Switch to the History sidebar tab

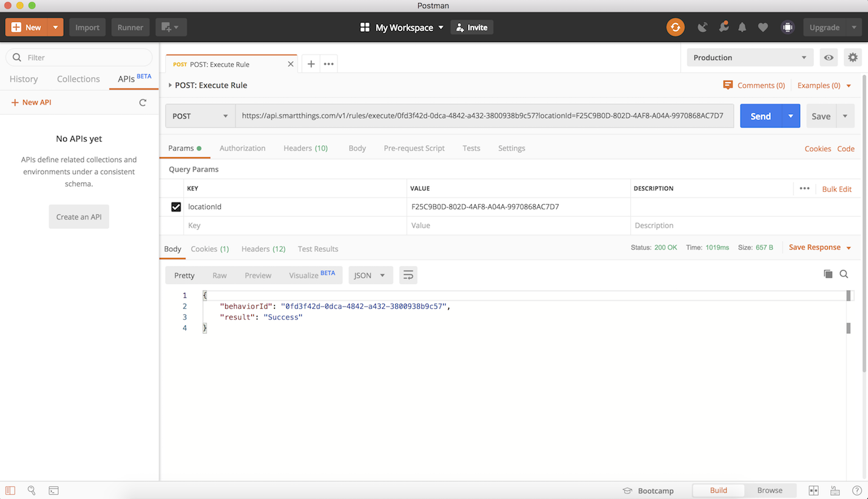pyautogui.click(x=24, y=79)
